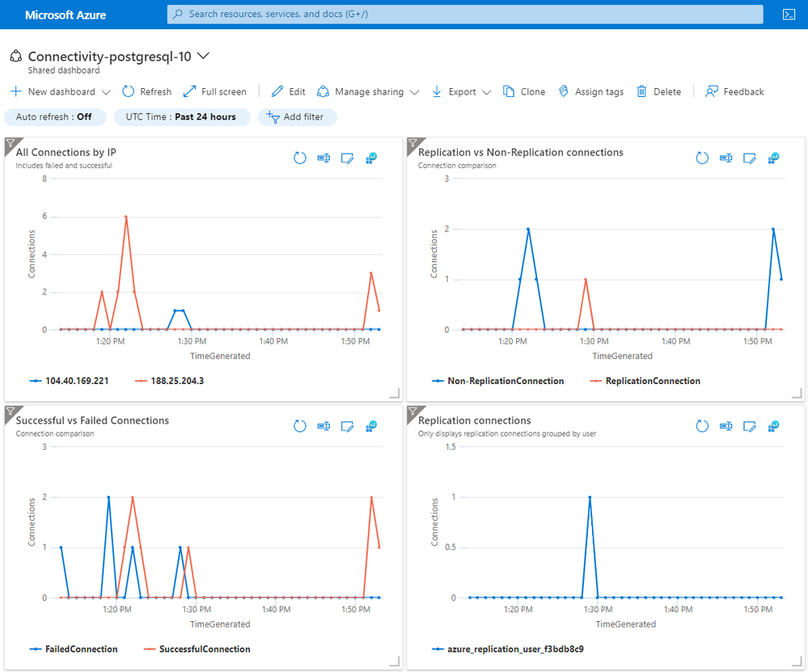Viewport: 808px width, 672px height.
Task: Open Replication connections tile in workbook icon
Action: pyautogui.click(x=773, y=426)
